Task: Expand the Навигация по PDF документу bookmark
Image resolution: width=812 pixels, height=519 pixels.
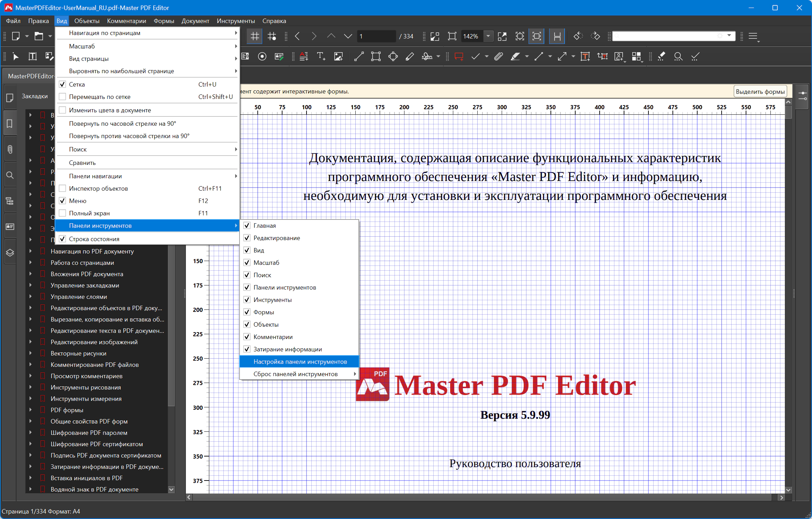Action: tap(30, 251)
